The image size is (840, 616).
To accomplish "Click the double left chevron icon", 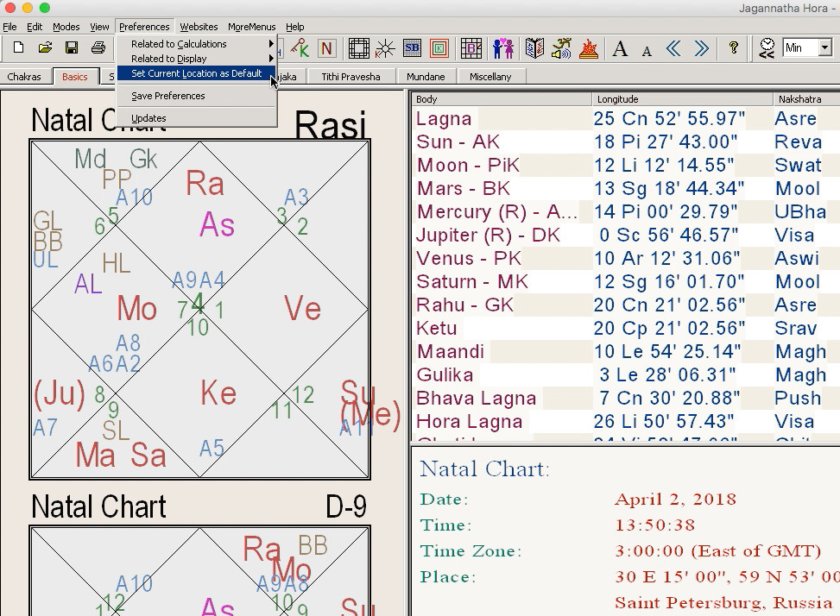I will tap(673, 48).
